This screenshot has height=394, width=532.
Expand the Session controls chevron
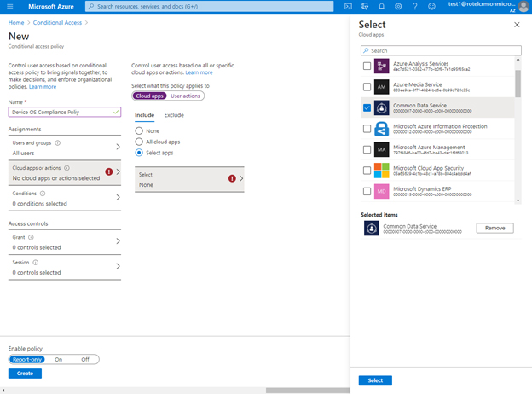(x=118, y=266)
